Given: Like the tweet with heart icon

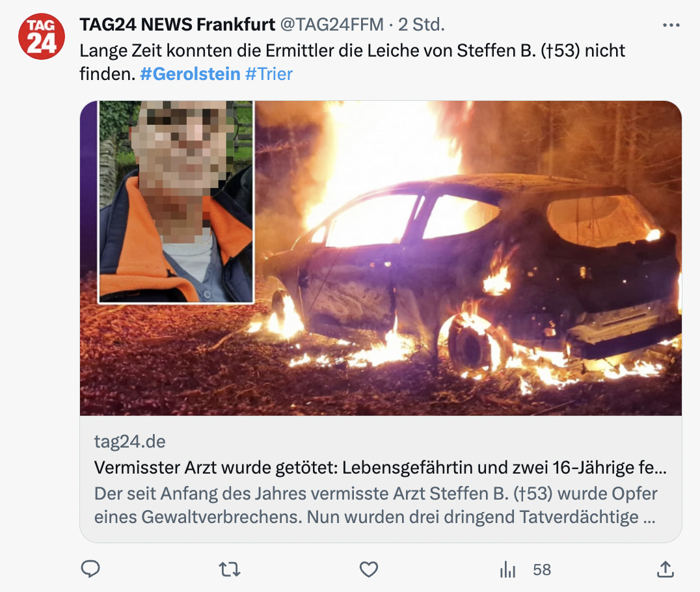Looking at the screenshot, I should (369, 570).
